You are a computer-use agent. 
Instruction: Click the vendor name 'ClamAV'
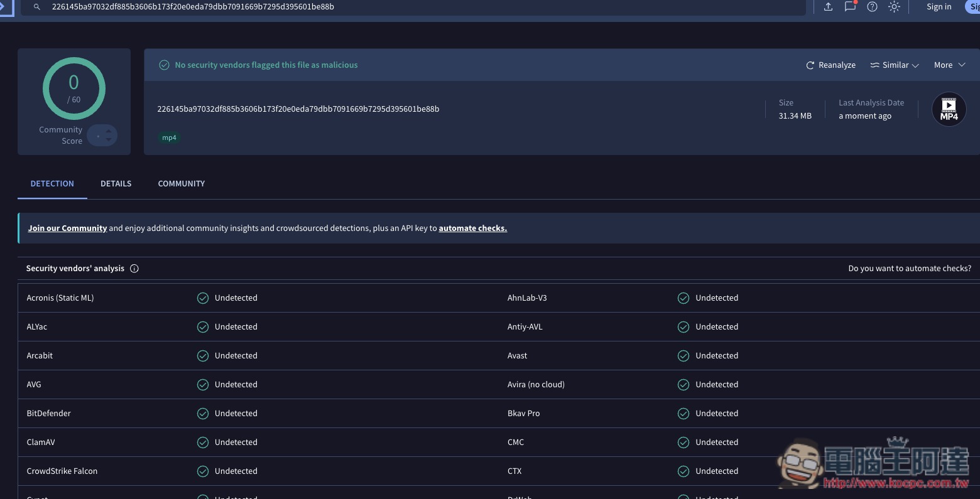pos(41,443)
